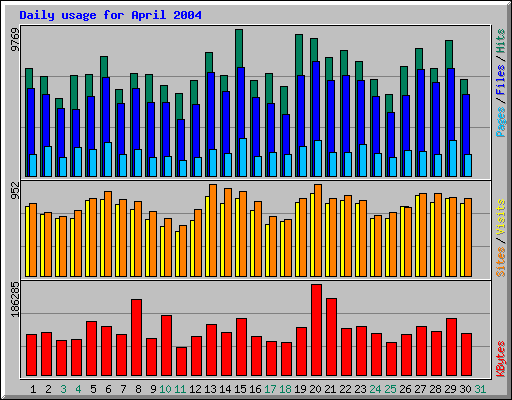
Task: Click day label 20 on the x-axis
Action: (x=315, y=389)
